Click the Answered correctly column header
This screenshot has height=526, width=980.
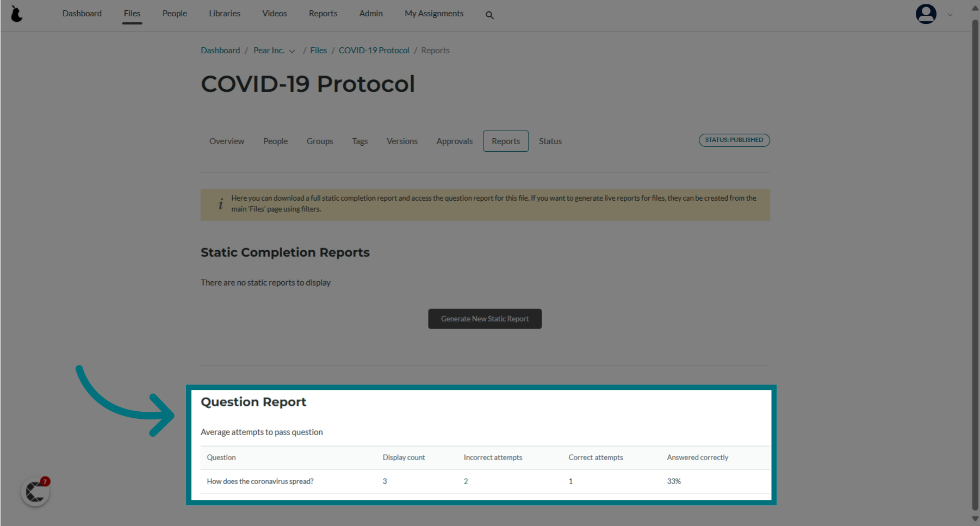click(x=698, y=457)
